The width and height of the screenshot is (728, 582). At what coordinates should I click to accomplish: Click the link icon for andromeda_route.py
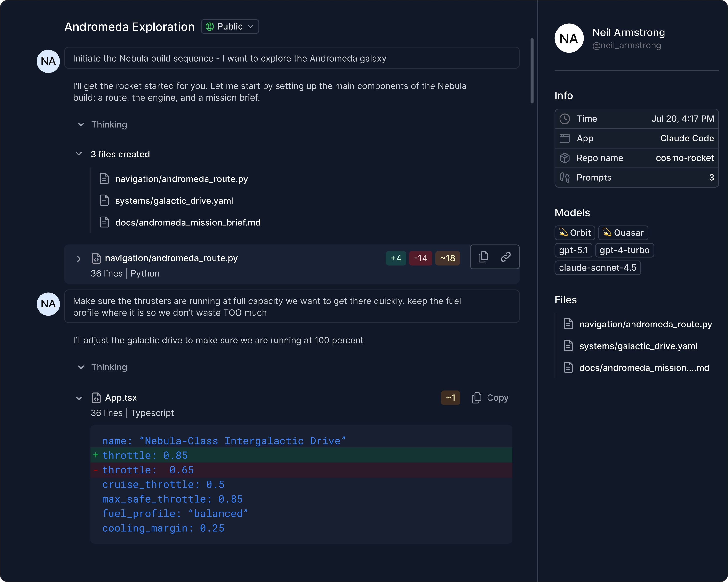505,257
